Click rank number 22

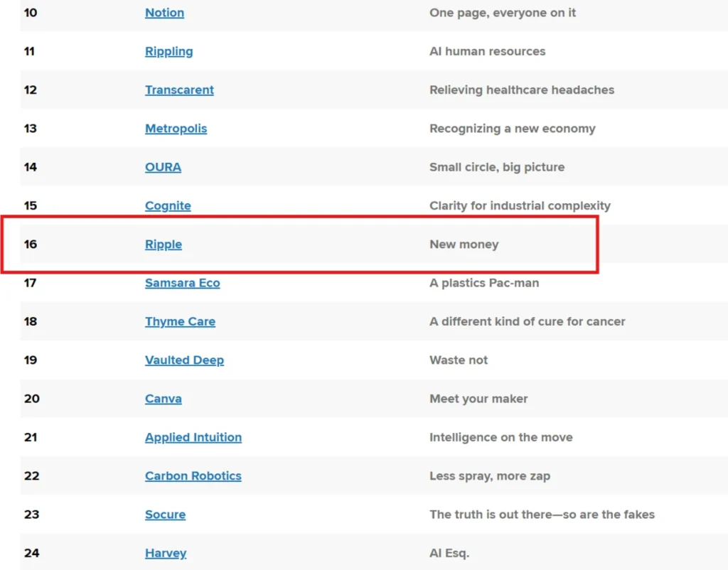coord(31,475)
